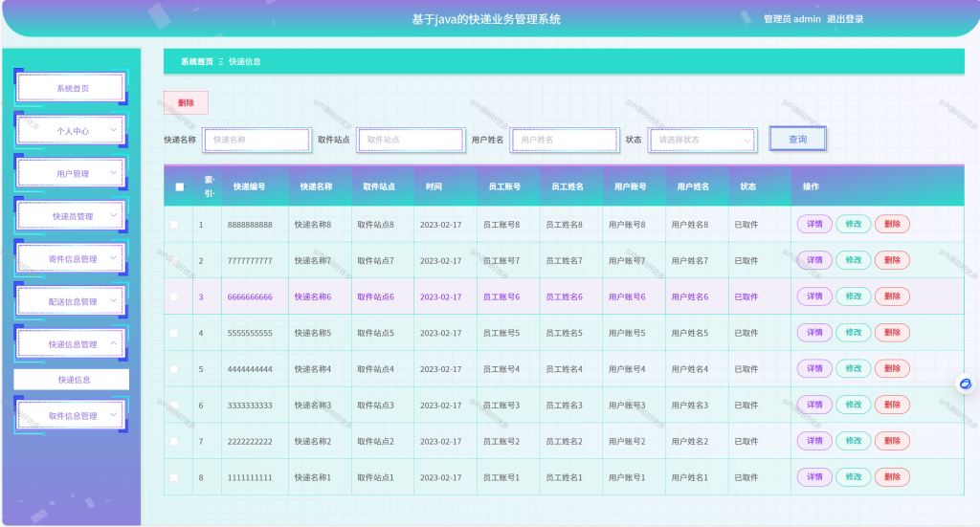
Task: Click the 查询 search button
Action: point(797,140)
